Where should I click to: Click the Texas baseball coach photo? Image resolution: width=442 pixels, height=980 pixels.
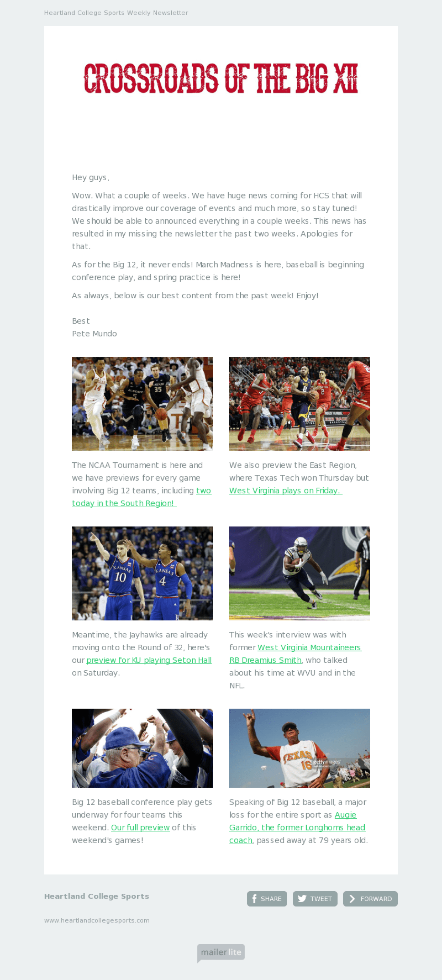click(300, 748)
